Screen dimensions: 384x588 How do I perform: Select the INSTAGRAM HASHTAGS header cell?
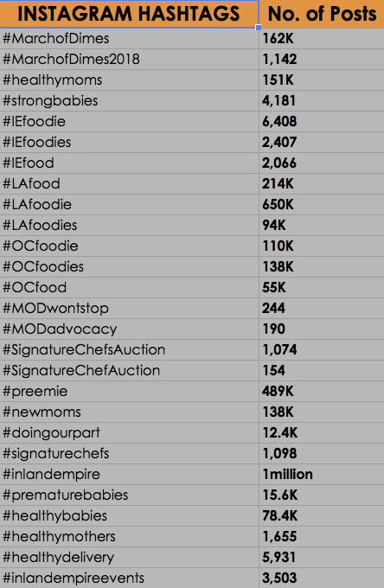coord(129,14)
